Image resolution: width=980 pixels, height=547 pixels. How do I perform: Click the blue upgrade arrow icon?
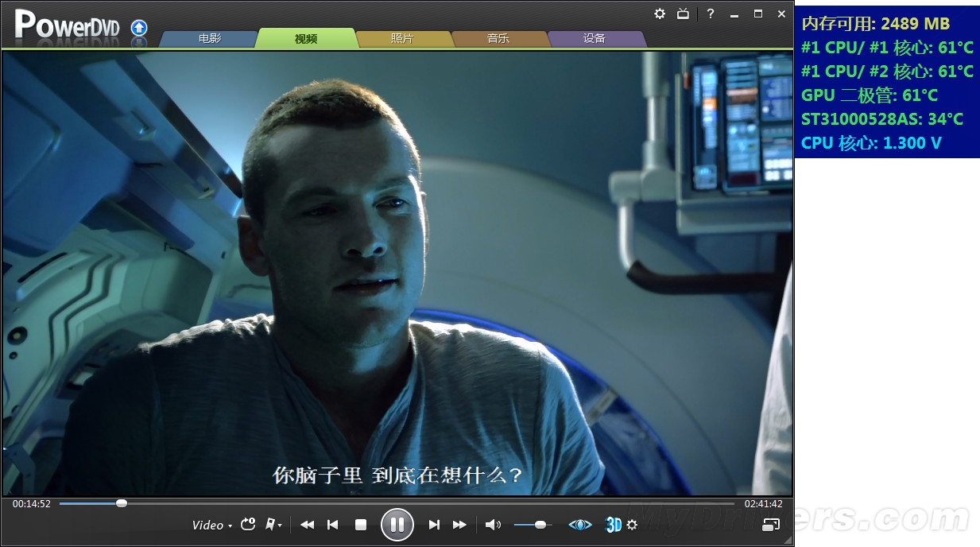click(139, 29)
